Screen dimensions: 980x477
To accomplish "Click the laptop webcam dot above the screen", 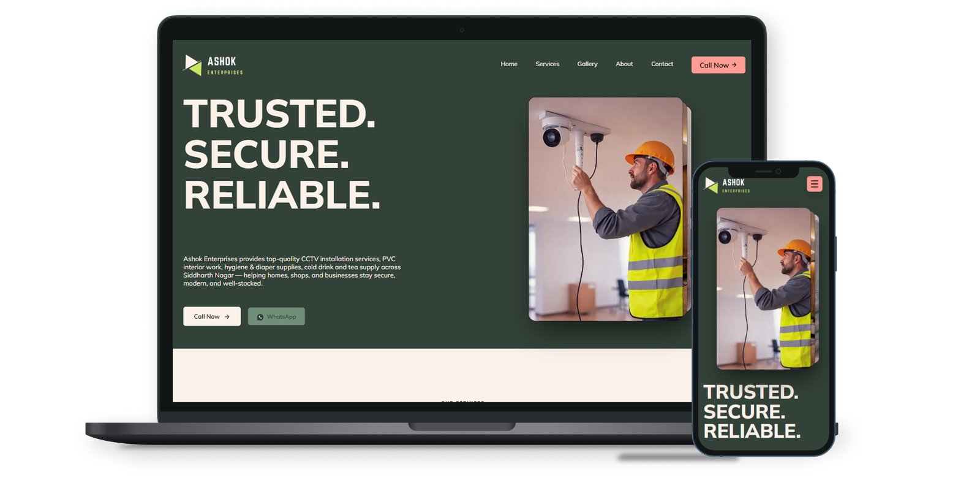I will 462,30.
